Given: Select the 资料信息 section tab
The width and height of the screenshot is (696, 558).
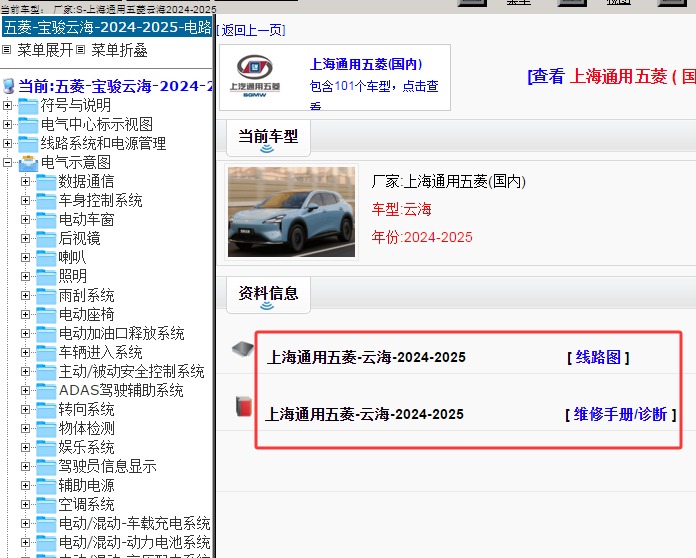Looking at the screenshot, I should click(x=268, y=295).
